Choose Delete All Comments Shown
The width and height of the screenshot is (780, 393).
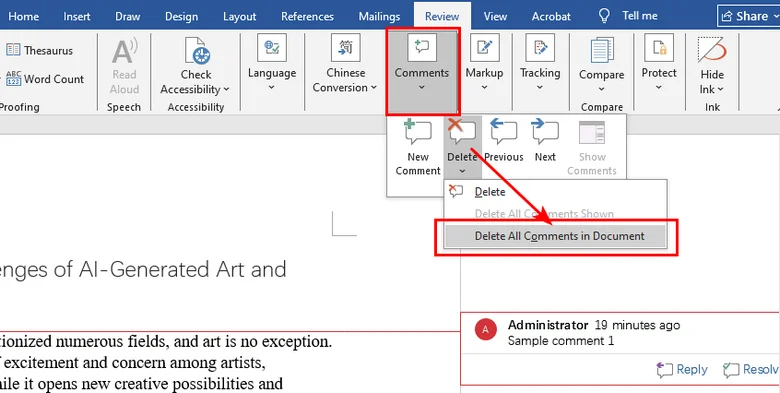coord(555,214)
